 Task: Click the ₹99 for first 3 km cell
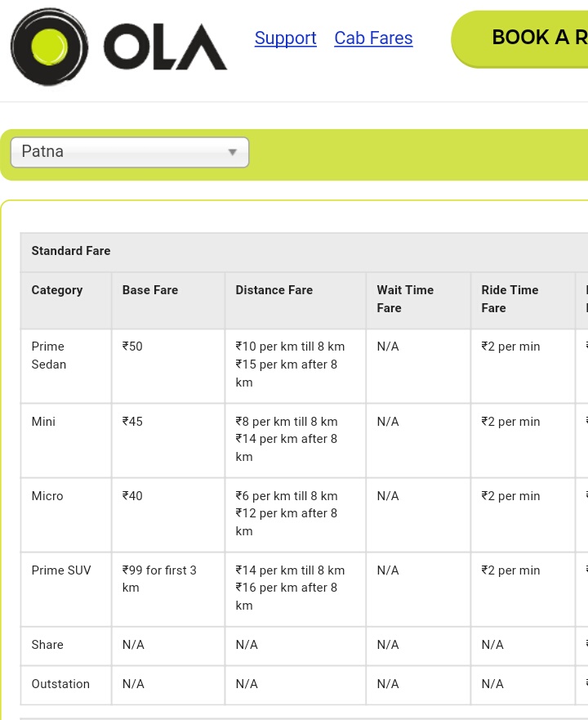point(159,579)
